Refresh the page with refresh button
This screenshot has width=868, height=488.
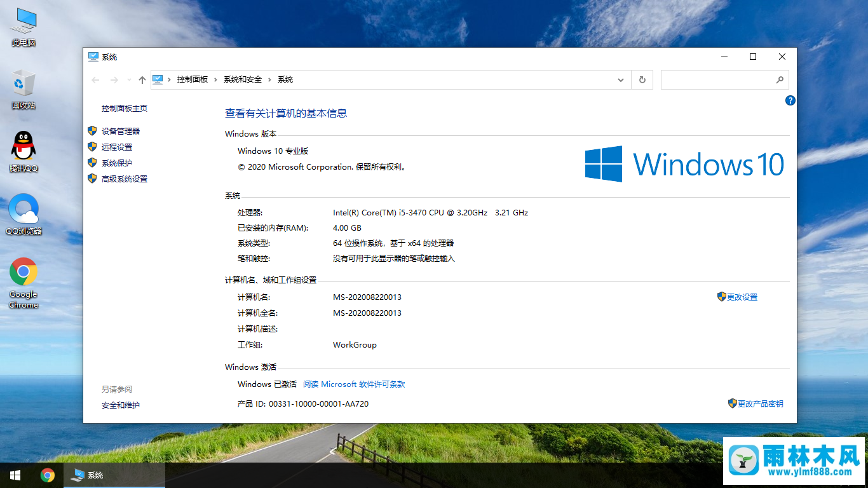pos(642,79)
